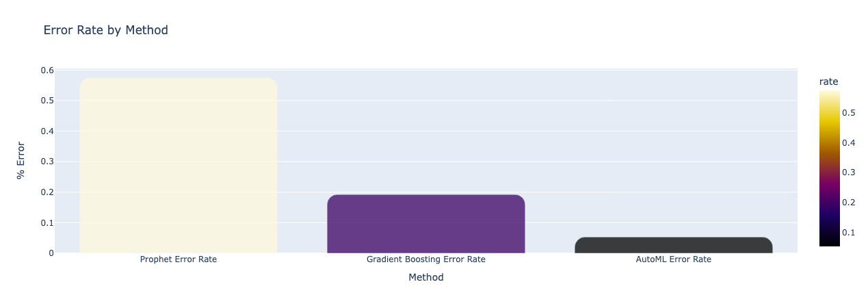Click the rate colorbar title

(x=828, y=81)
